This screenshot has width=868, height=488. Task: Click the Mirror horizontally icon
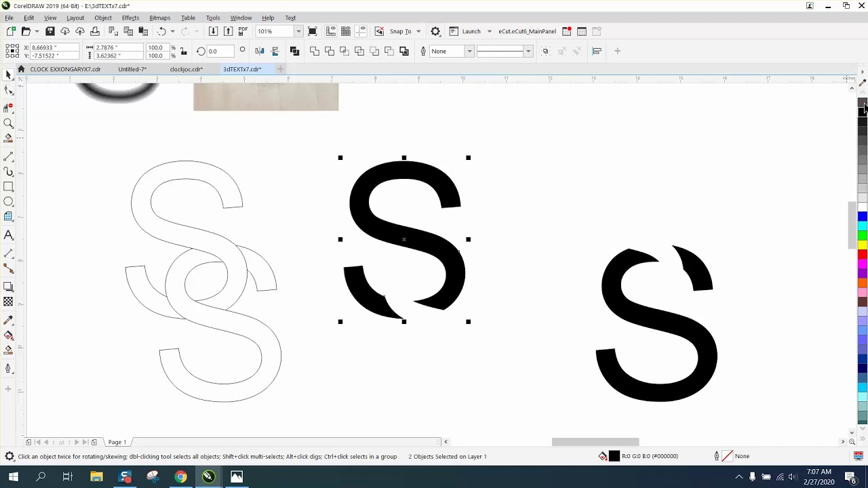coord(260,51)
